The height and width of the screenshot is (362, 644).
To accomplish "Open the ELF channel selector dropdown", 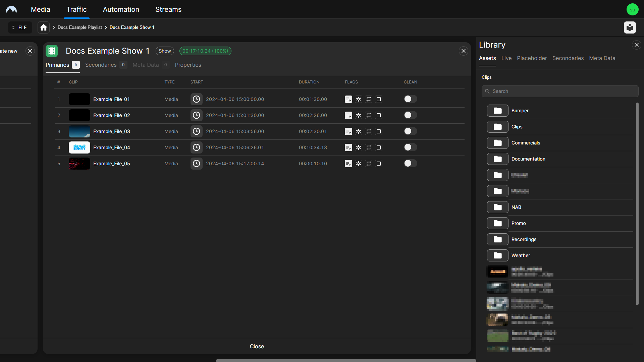I will click(x=20, y=27).
